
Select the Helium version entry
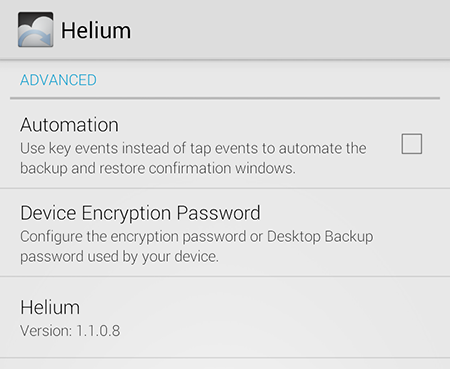click(x=225, y=317)
